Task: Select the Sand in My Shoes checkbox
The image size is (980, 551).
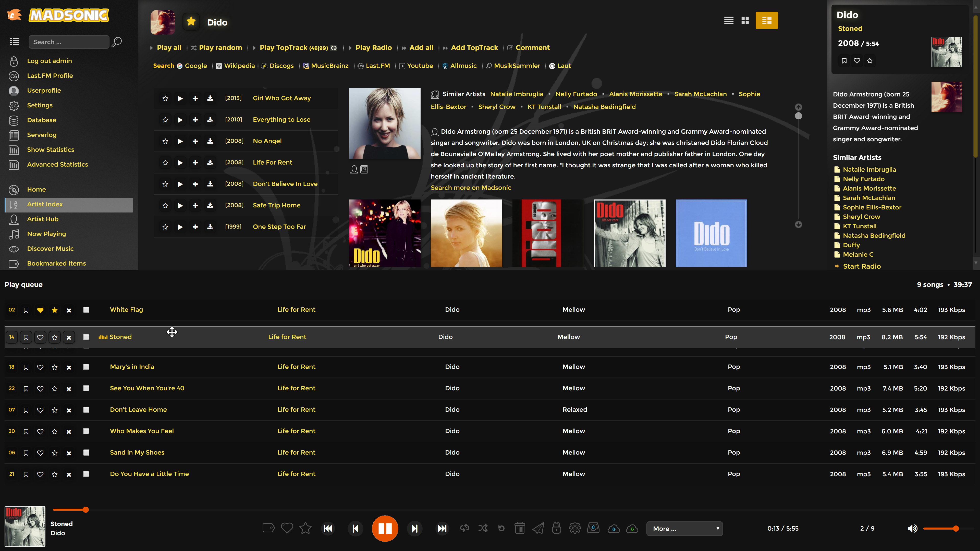Action: pos(86,453)
